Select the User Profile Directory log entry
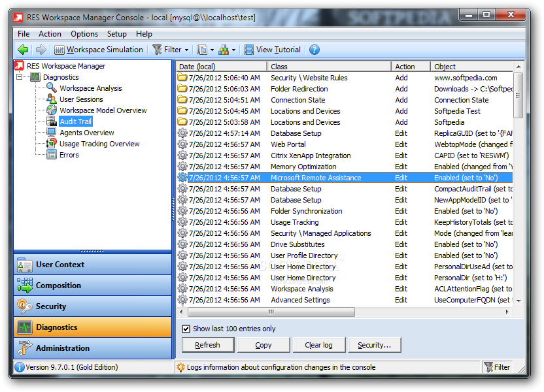Viewport: 544px width, 392px height. [x=344, y=255]
